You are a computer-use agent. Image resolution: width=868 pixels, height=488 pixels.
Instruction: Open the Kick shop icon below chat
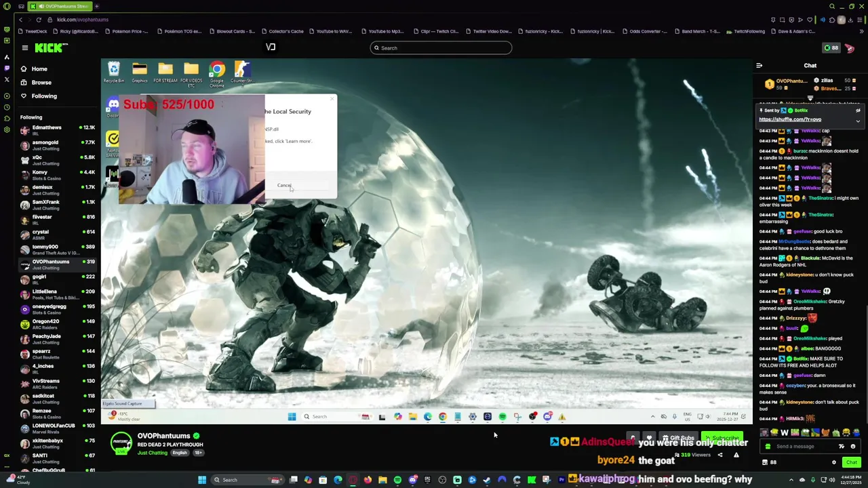[765, 462]
